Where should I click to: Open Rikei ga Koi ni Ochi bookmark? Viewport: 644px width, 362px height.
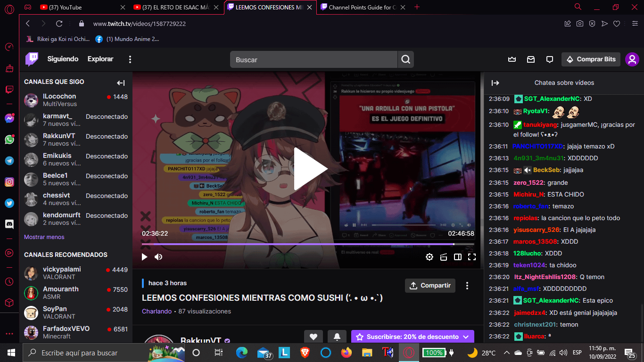tap(58, 39)
